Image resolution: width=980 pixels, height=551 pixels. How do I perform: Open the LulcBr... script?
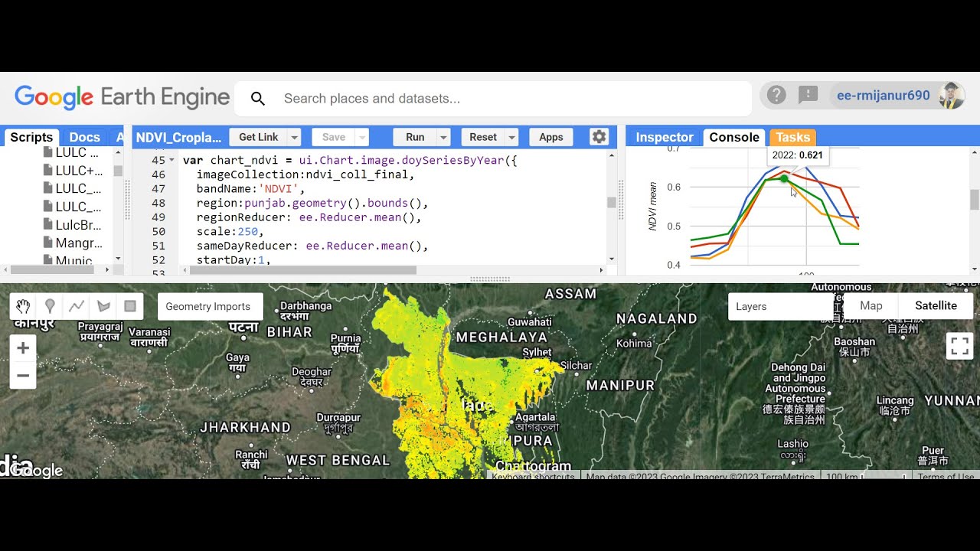coord(79,225)
